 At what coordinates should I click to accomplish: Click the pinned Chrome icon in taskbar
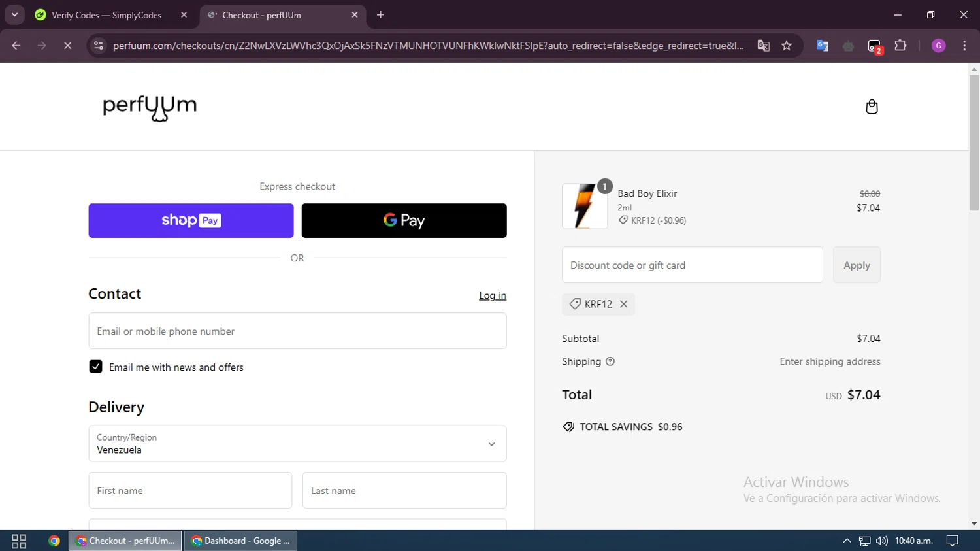pos(54,541)
